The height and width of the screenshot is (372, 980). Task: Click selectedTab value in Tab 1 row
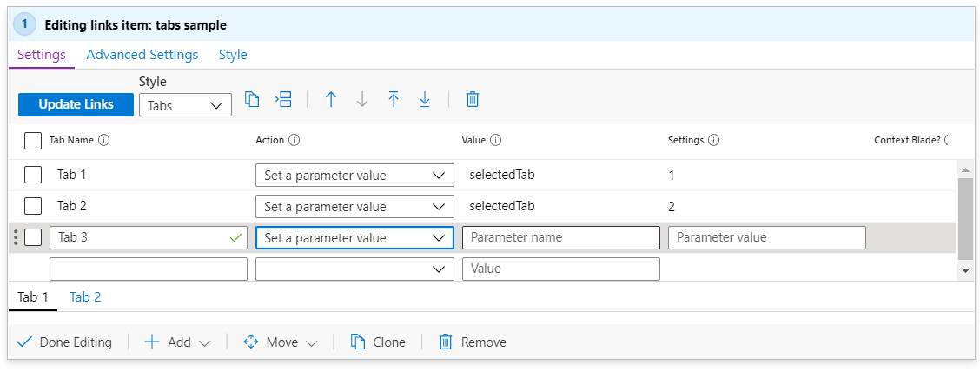(x=502, y=175)
